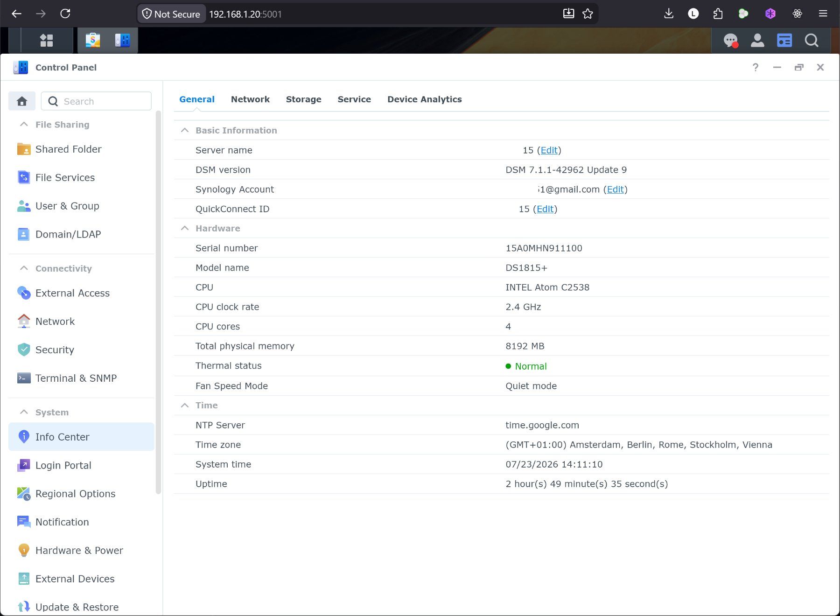This screenshot has width=840, height=616.
Task: Go to Control Panel home icon
Action: click(22, 101)
